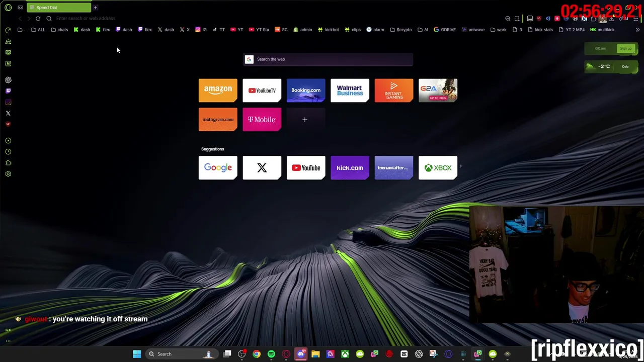Open the Kick dash bookmark
Image resolution: width=644 pixels, height=362 pixels.
pyautogui.click(x=82, y=30)
